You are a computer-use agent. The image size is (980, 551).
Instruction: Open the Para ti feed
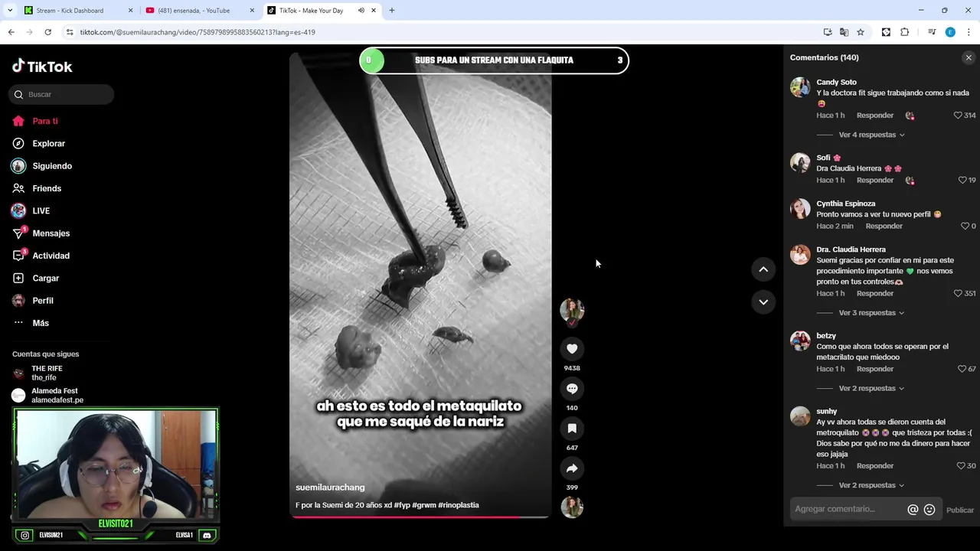(x=45, y=121)
